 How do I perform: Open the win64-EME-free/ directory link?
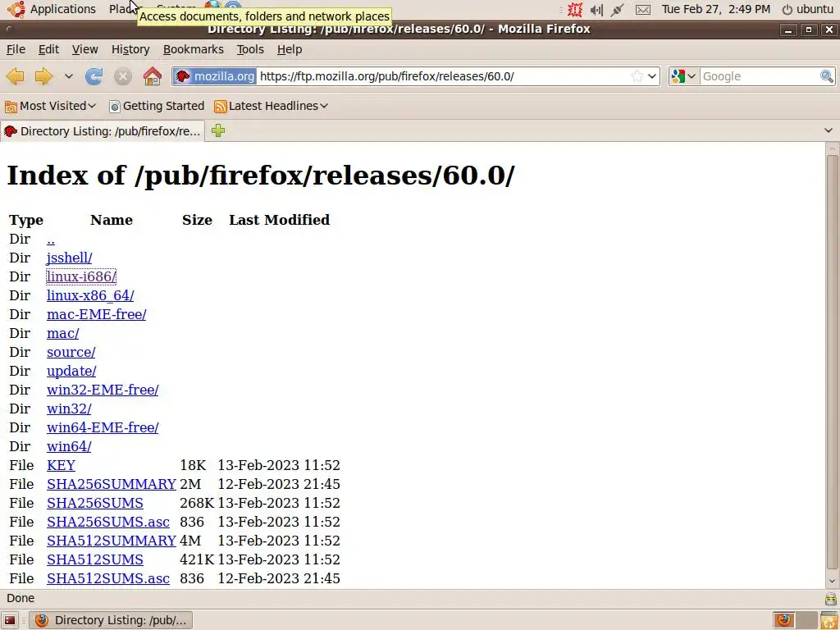(x=103, y=427)
